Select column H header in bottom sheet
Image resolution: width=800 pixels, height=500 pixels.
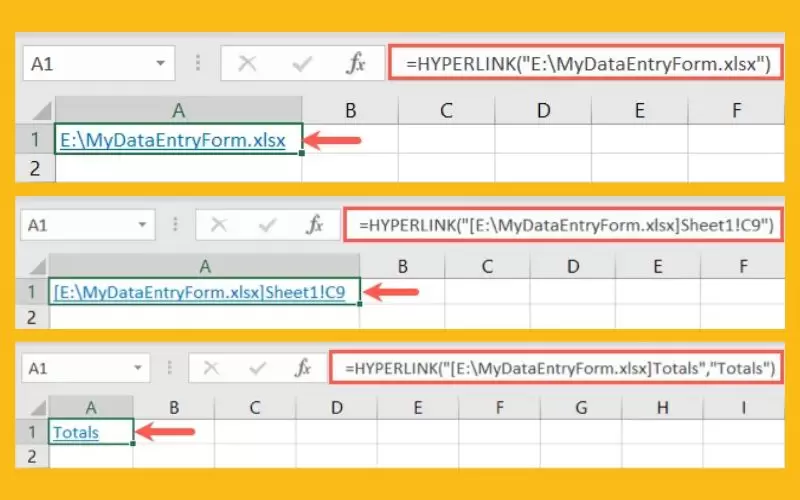(662, 407)
